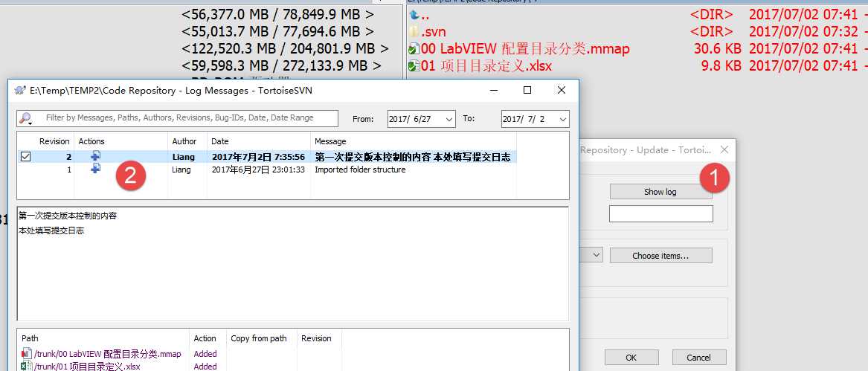The height and width of the screenshot is (371, 868).
Task: Click the filter search magnifier icon
Action: 25,118
